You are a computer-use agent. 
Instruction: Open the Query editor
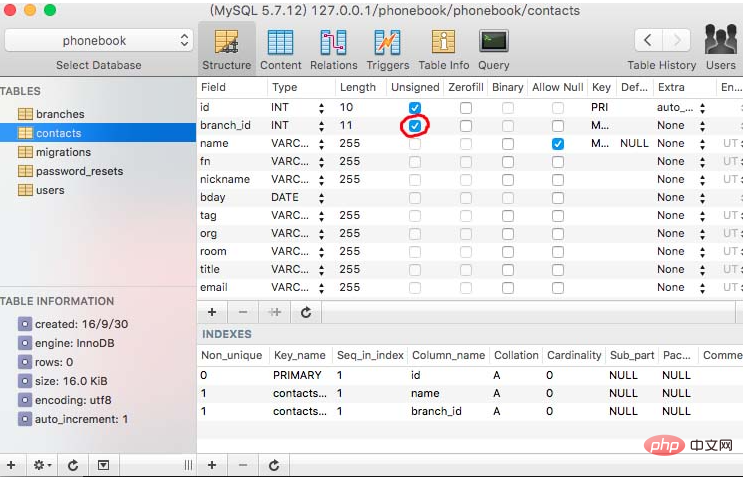click(x=493, y=49)
